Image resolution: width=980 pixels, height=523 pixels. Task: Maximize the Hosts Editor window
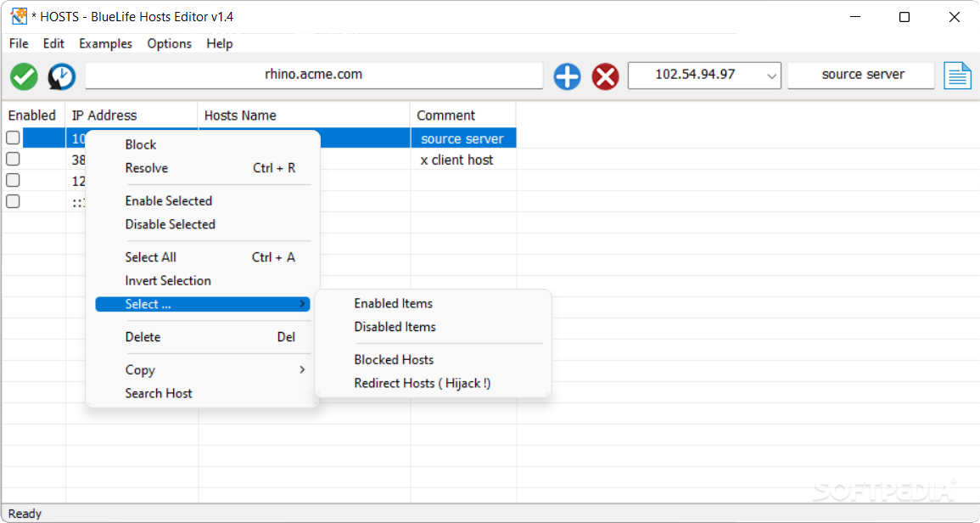tap(904, 17)
